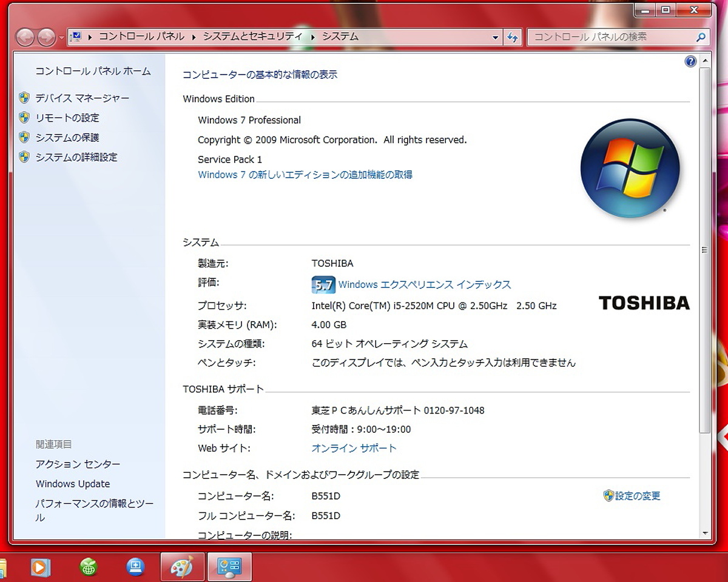Open システムの詳細設定
The height and width of the screenshot is (582, 728).
point(76,157)
